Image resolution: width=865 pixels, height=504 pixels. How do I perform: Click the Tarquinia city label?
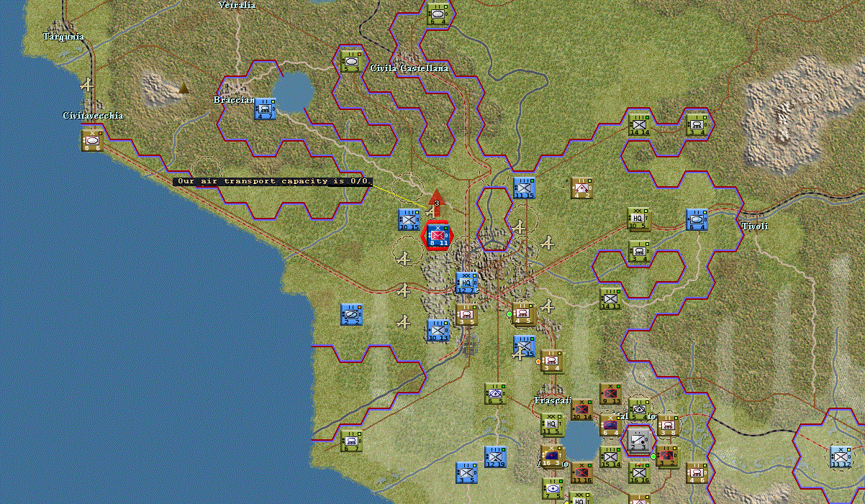point(63,37)
